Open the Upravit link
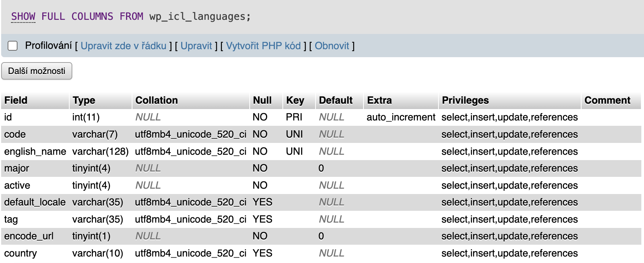The image size is (644, 263). point(196,46)
